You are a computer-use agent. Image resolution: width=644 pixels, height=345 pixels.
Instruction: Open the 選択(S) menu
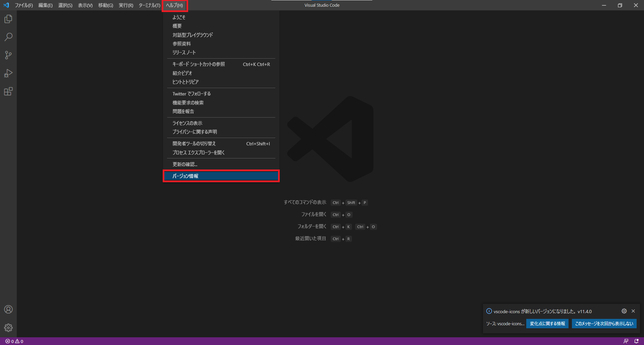pyautogui.click(x=65, y=5)
